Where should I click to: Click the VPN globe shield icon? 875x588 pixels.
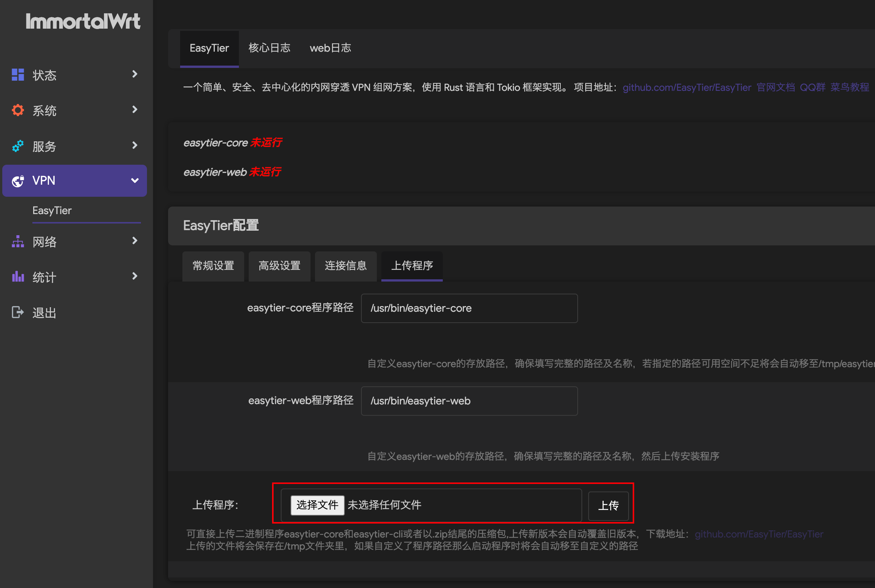click(x=18, y=181)
